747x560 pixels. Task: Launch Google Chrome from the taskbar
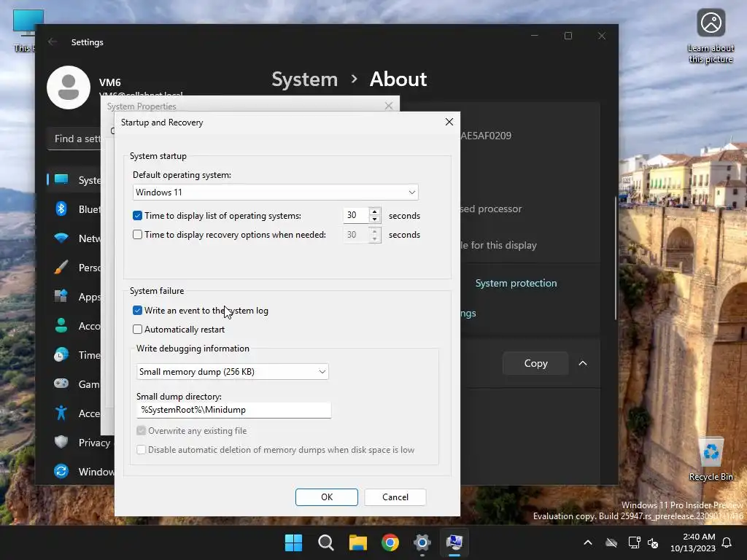coord(390,542)
